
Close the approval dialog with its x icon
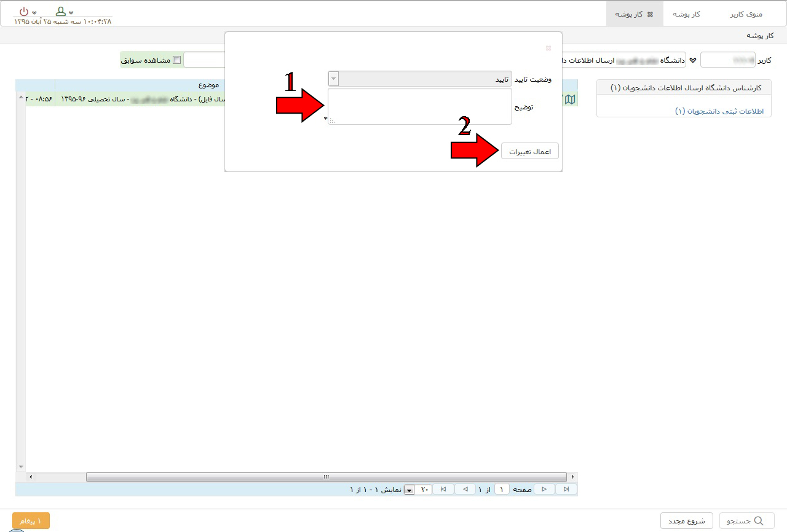click(x=548, y=48)
